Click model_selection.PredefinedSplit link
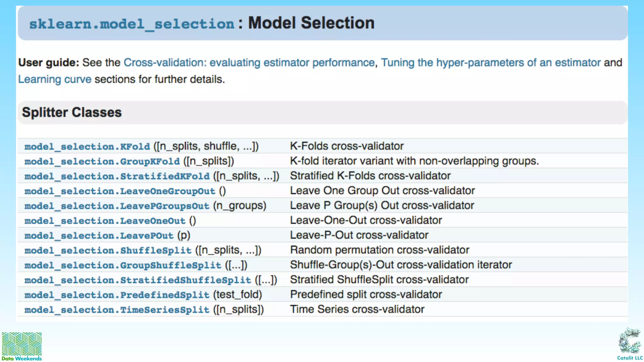Screen dimensions: 644x362 [117, 295]
